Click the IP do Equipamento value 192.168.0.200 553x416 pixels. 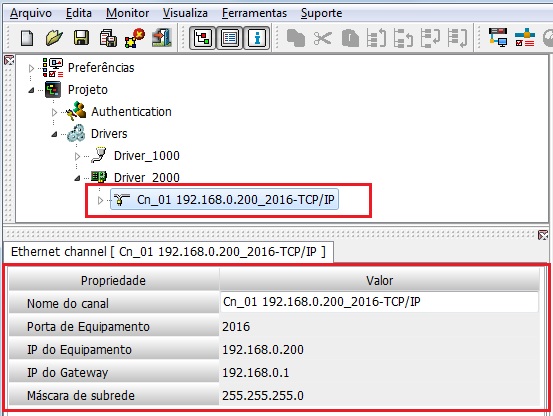[x=263, y=349]
